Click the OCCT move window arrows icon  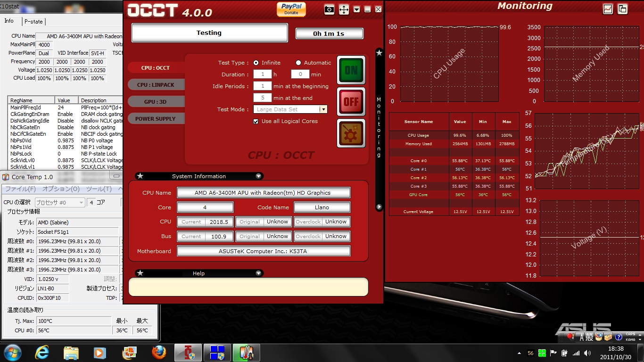344,9
